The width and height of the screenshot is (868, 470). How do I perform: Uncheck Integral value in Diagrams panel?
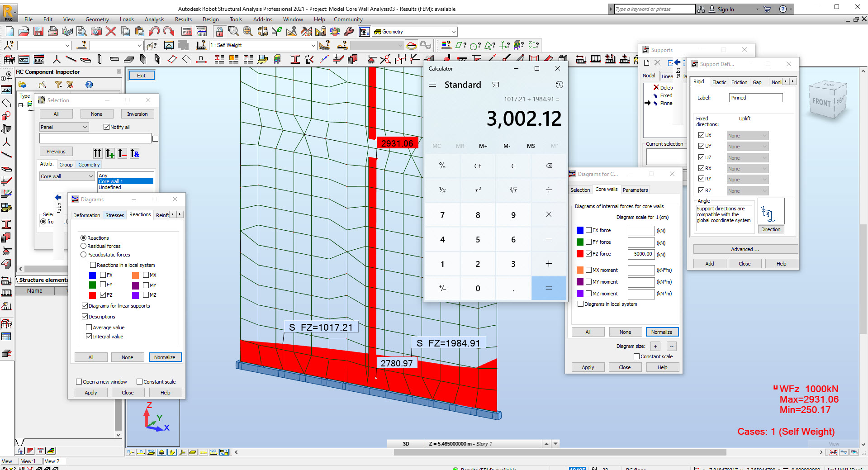coord(90,336)
